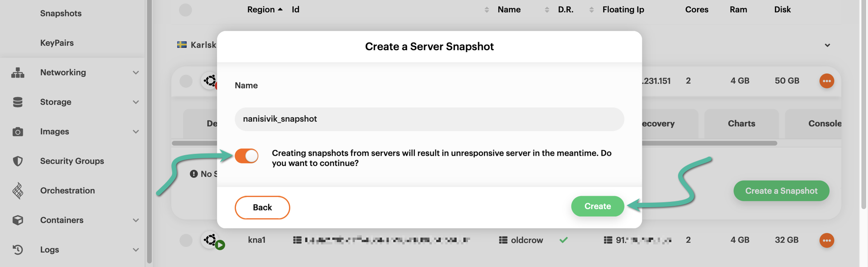The image size is (868, 267).
Task: Collapse the Karlskrona region group chevron
Action: 827,45
